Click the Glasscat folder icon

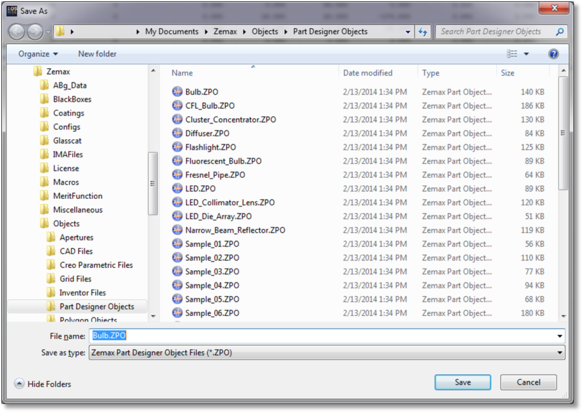click(44, 141)
